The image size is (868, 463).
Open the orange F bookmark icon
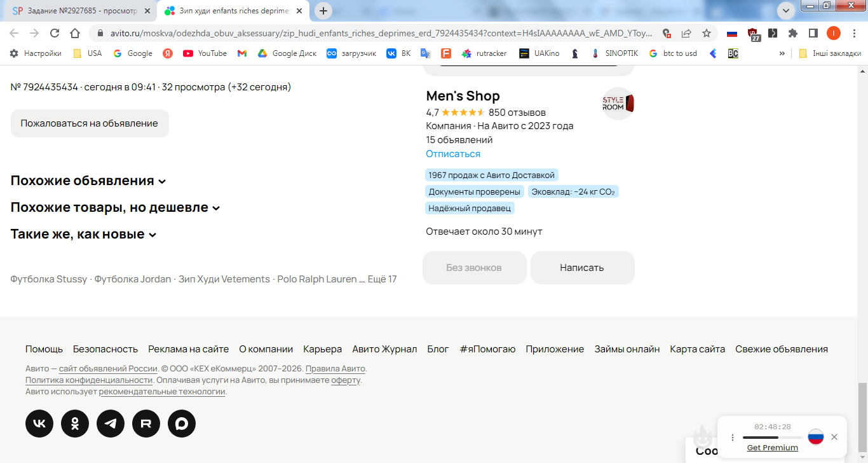click(446, 53)
